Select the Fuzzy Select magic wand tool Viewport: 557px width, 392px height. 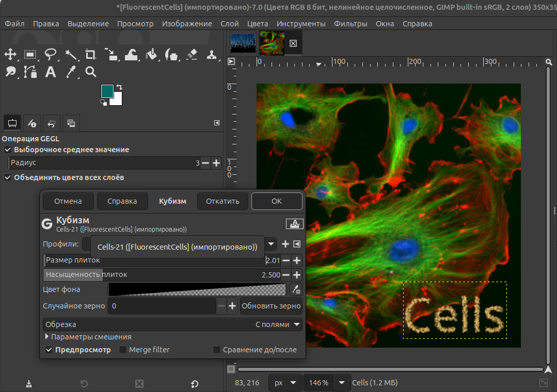click(x=71, y=54)
